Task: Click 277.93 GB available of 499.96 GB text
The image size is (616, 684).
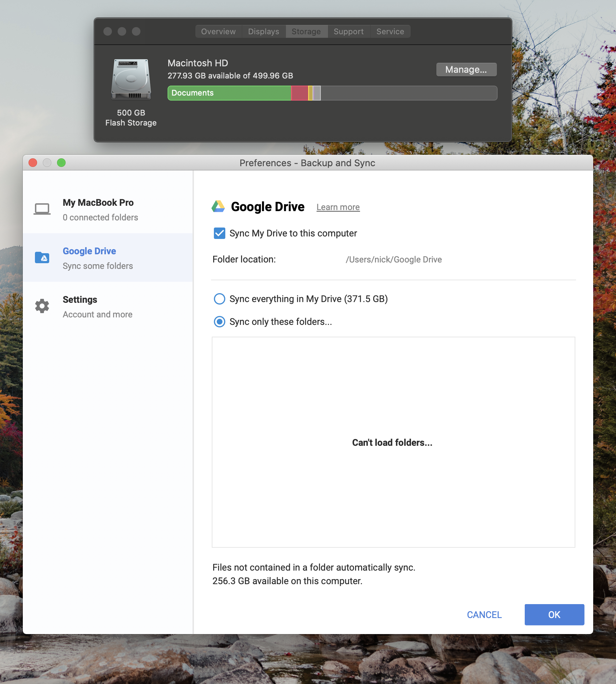Action: (230, 76)
